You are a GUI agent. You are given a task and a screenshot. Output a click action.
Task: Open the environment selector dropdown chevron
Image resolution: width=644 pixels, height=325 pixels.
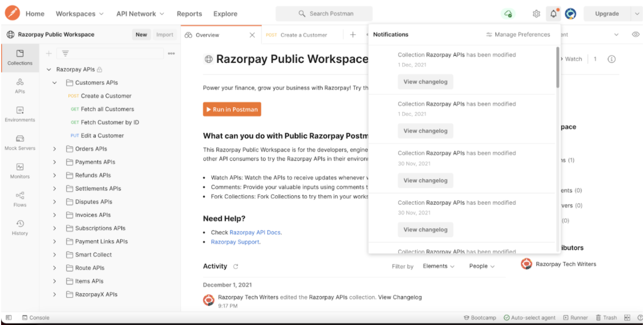point(616,34)
